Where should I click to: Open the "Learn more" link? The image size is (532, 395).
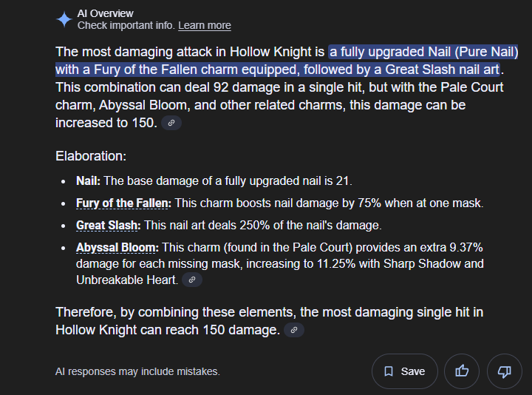pyautogui.click(x=205, y=25)
